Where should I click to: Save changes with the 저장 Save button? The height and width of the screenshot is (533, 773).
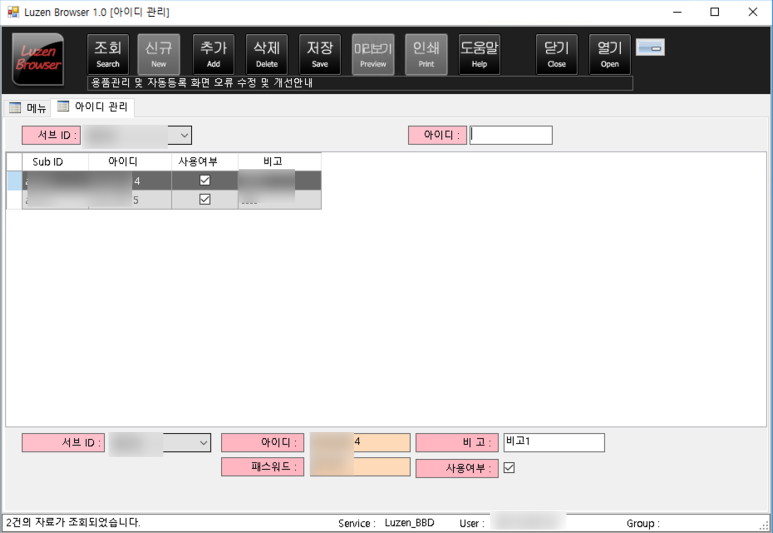(320, 54)
